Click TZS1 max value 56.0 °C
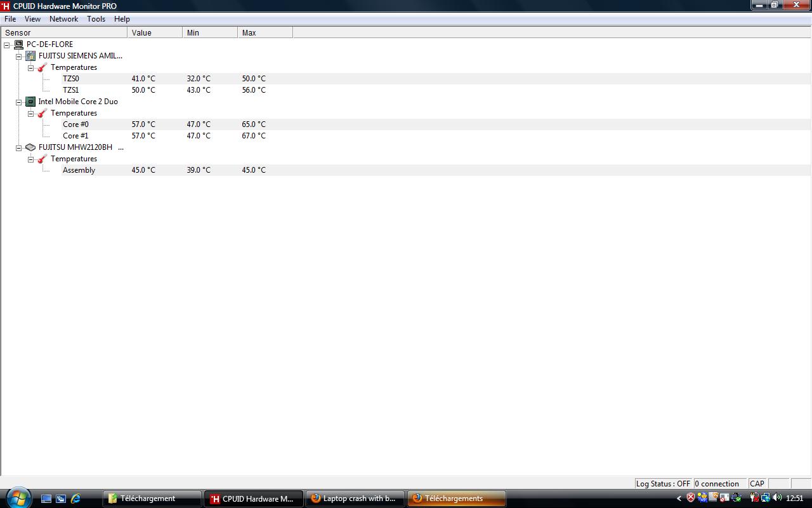 254,90
